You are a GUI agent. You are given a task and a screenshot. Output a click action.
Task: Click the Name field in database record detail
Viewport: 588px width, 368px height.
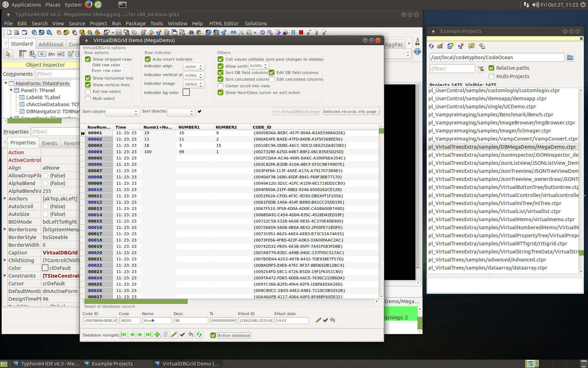point(157,320)
